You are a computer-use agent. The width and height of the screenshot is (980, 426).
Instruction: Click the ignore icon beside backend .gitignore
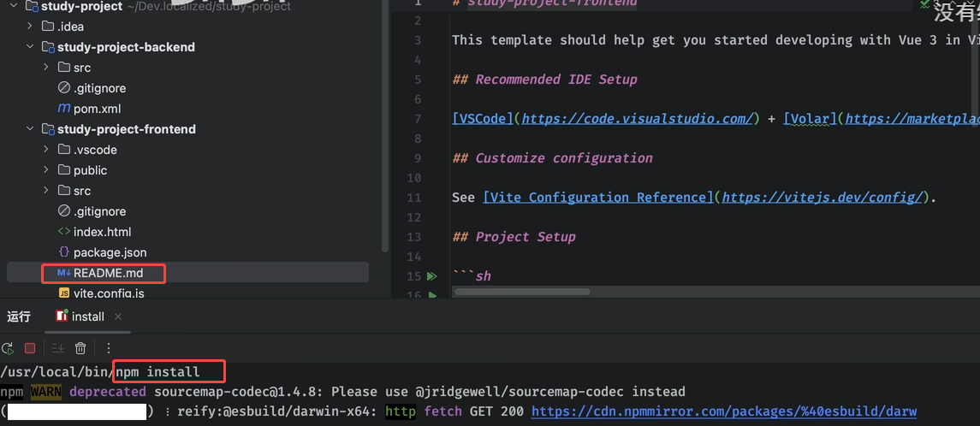tap(63, 88)
